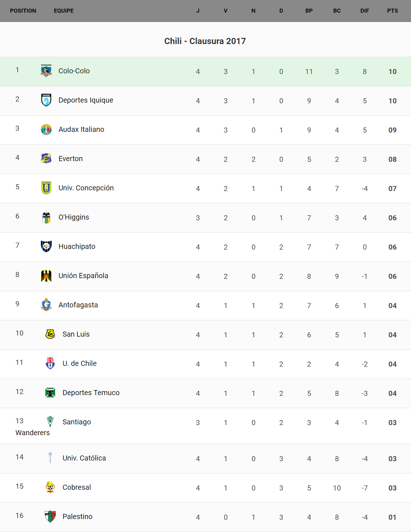Click the POSITION column header
Image resolution: width=411 pixels, height=532 pixels.
click(23, 11)
